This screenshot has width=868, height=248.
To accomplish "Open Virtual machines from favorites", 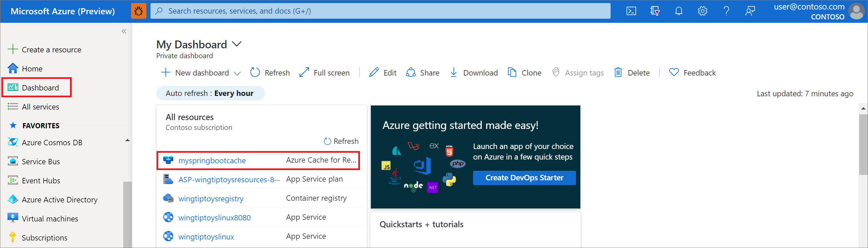I will 50,219.
